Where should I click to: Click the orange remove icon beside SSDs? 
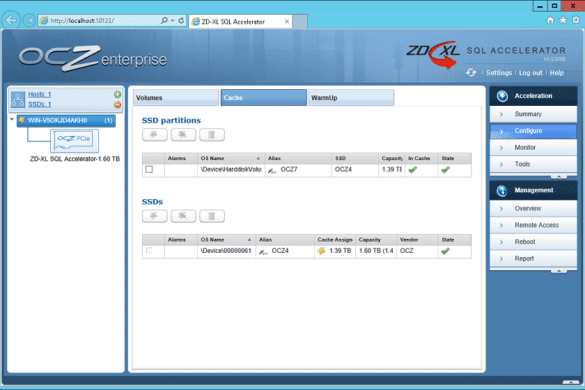tap(118, 105)
